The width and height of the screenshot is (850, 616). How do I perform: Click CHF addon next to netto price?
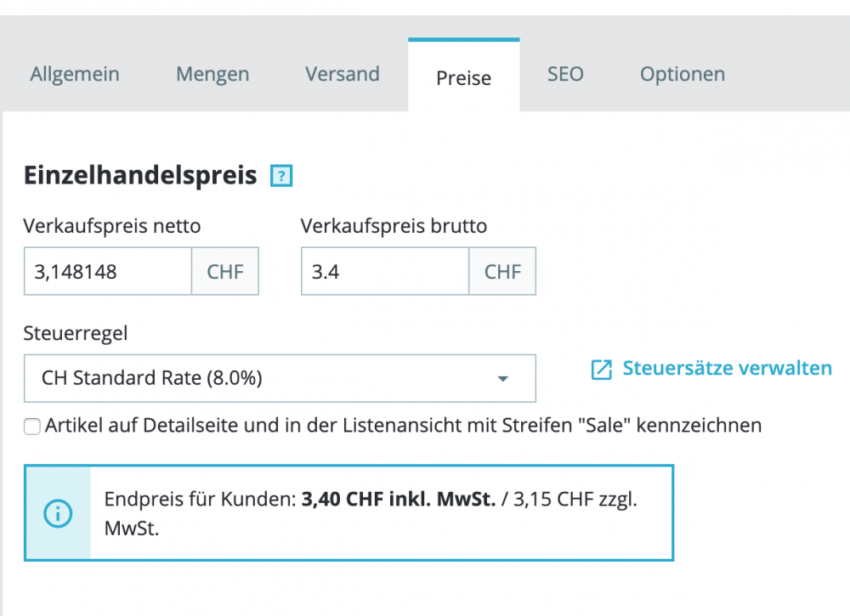(x=225, y=272)
